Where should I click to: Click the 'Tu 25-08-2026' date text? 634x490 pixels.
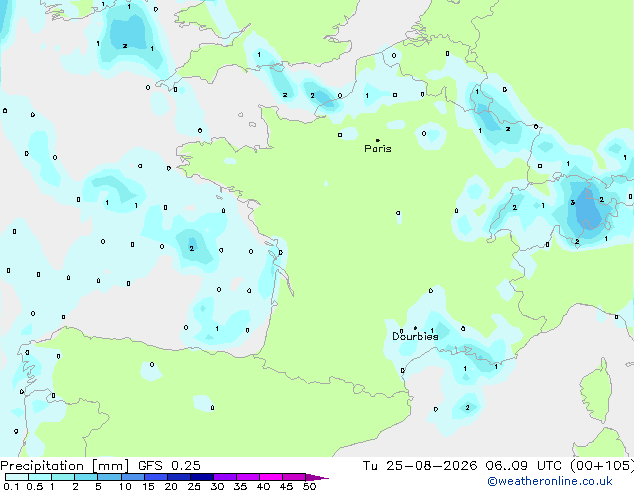(x=420, y=466)
